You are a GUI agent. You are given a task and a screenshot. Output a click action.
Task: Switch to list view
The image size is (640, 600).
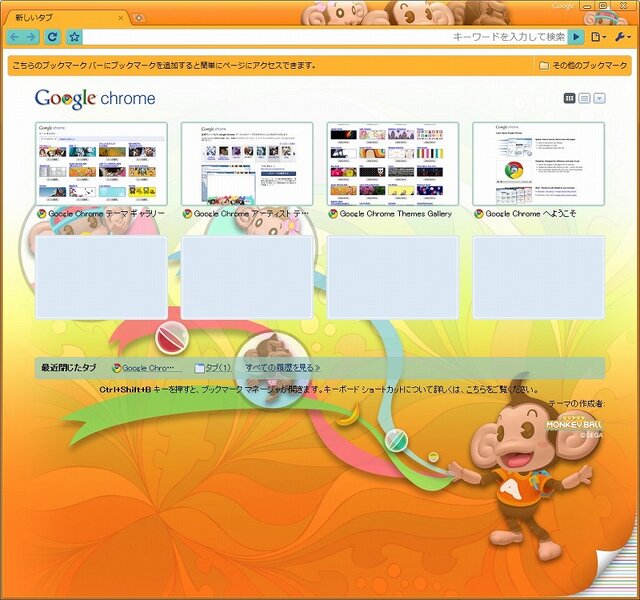coord(584,98)
